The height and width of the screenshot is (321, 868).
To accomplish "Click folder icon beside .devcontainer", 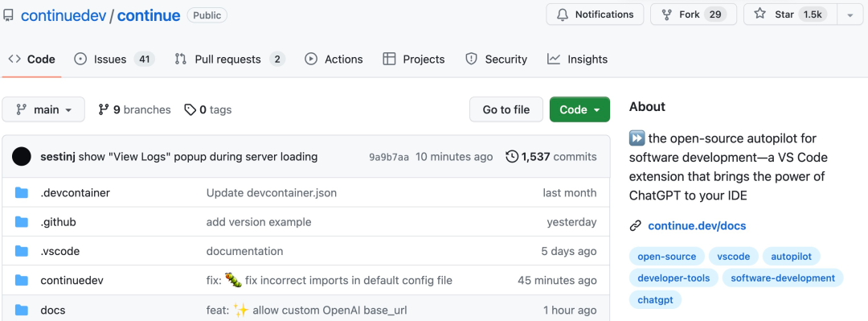I will point(22,193).
